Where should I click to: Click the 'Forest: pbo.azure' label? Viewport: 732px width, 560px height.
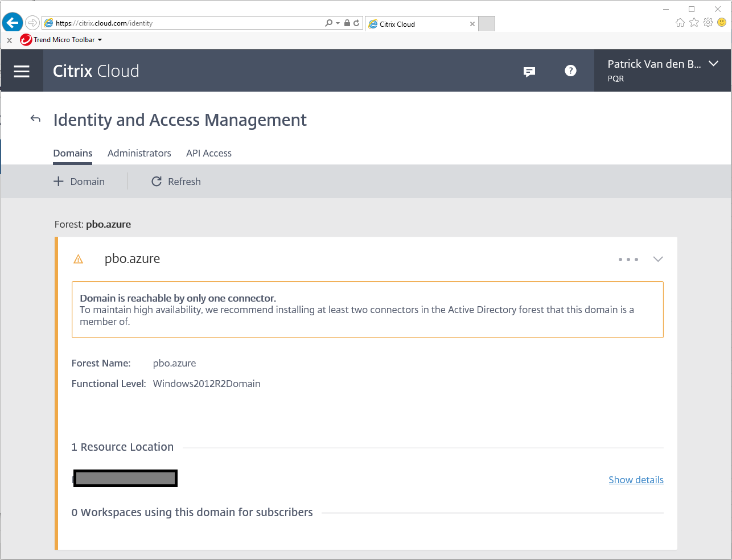[x=93, y=224]
